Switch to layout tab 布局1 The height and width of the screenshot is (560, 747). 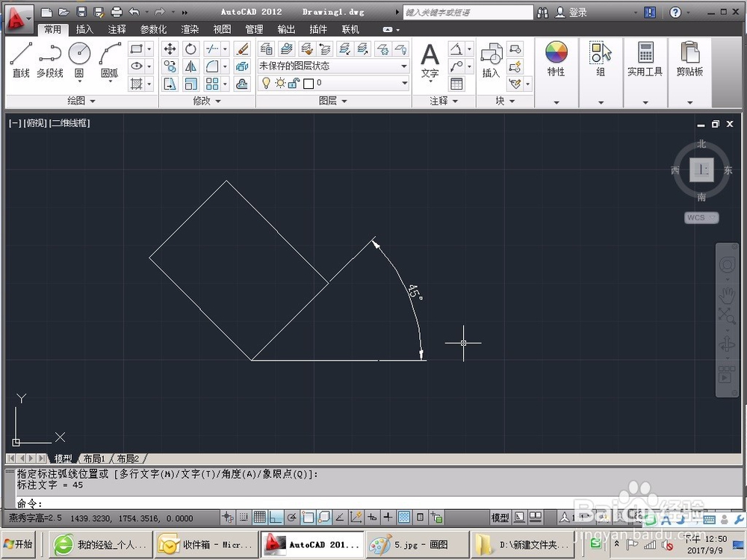click(94, 458)
